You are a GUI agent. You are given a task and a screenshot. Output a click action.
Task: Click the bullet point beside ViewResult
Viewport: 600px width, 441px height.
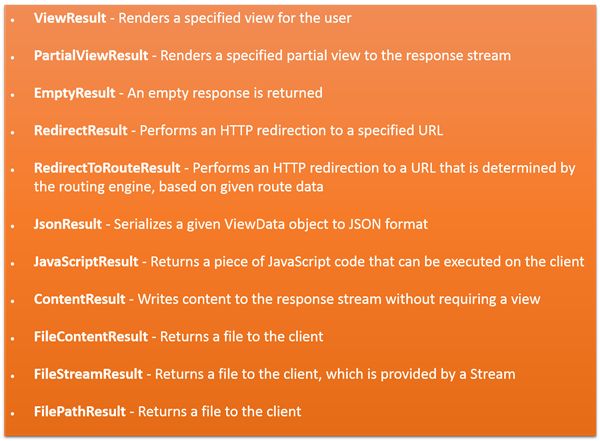click(x=13, y=21)
